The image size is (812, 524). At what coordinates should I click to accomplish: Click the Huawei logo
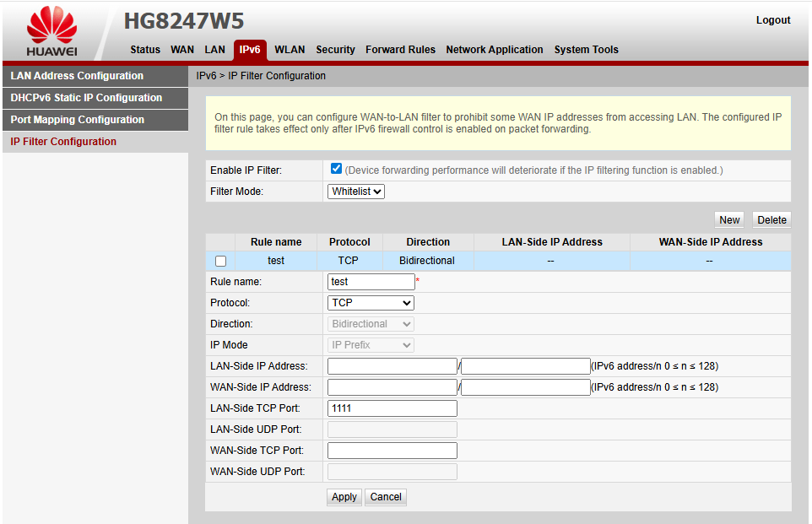[x=51, y=31]
